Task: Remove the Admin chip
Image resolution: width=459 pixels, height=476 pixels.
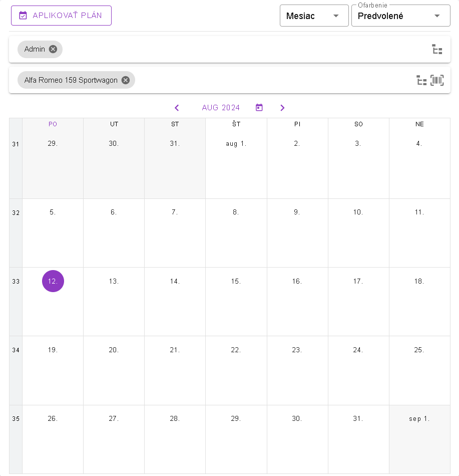Action: (x=53, y=49)
